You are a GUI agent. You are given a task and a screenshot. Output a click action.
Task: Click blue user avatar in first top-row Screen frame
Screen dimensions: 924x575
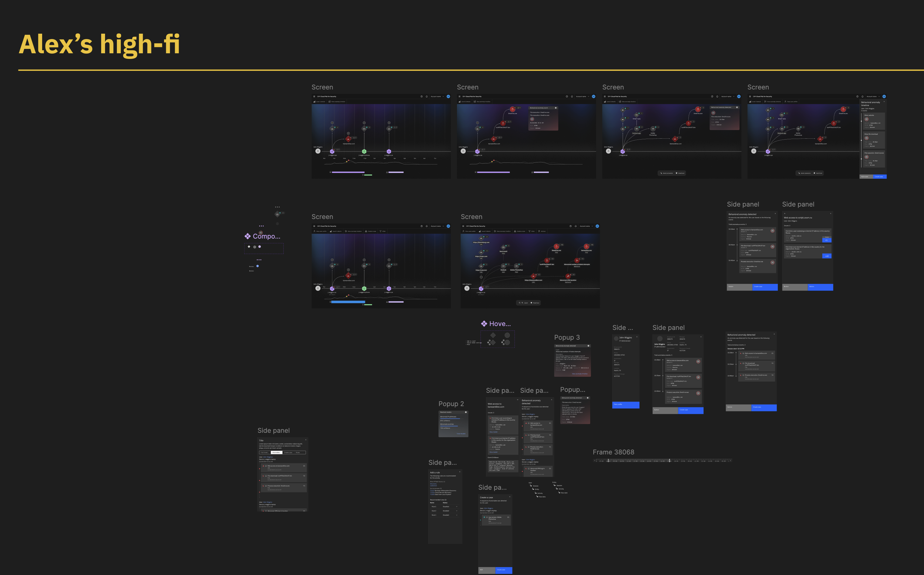coord(448,97)
